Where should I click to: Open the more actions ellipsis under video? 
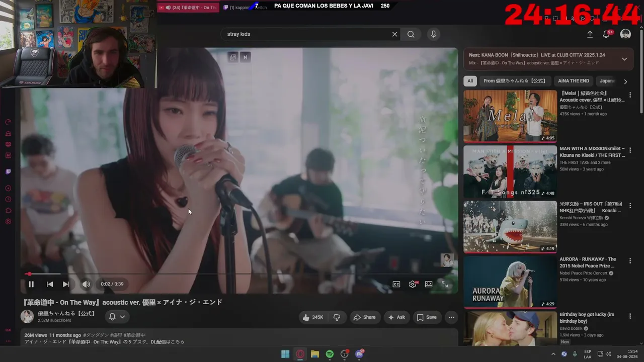[451, 317]
